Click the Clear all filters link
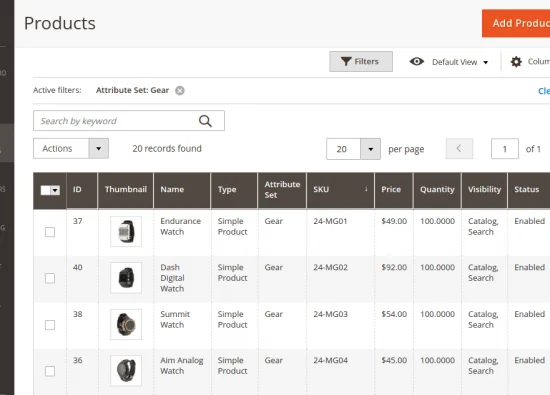The width and height of the screenshot is (550, 395). tap(544, 91)
